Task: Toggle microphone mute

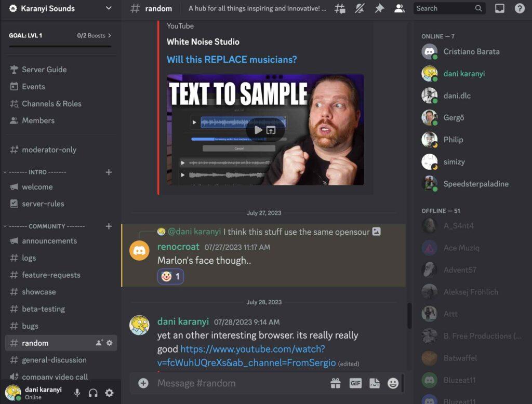Action: pos(77,393)
